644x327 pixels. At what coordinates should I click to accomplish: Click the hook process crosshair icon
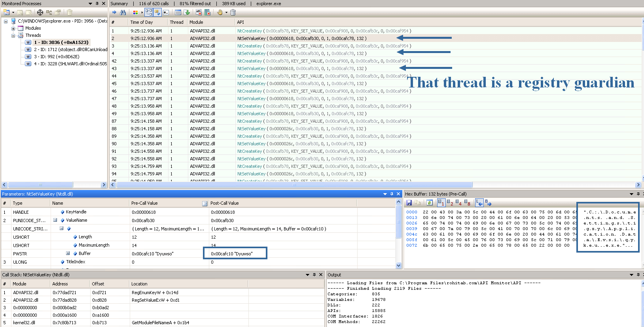[40, 12]
